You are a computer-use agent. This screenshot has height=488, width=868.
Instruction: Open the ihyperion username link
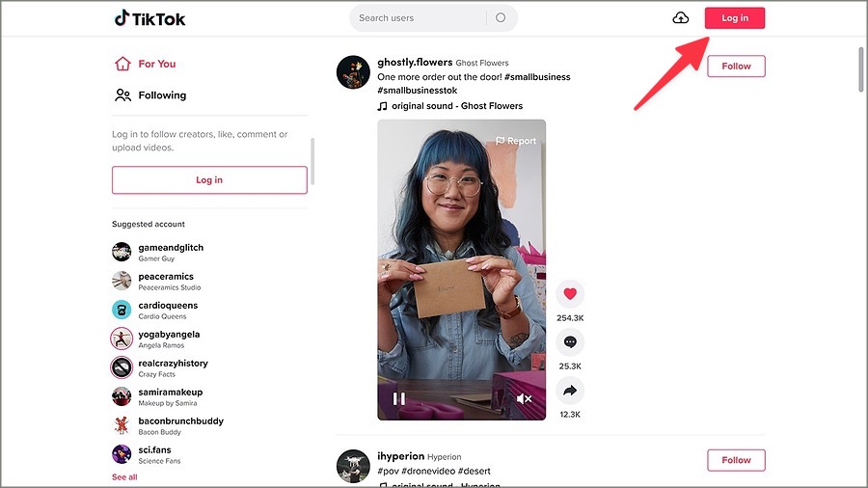coord(401,456)
